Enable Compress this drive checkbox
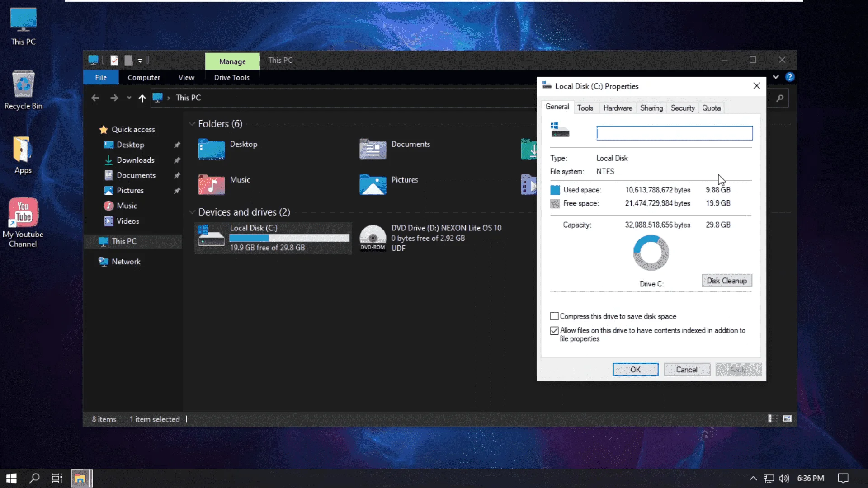Screen dimensions: 868x488 tap(554, 316)
